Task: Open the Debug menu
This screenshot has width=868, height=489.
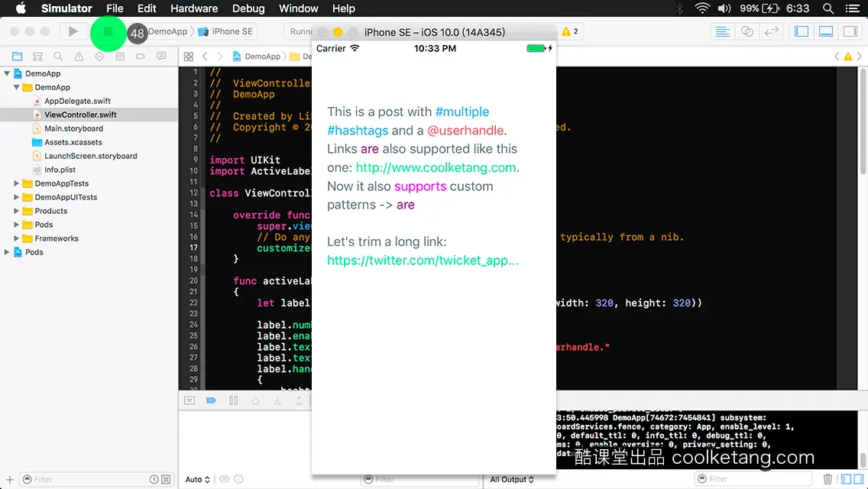Action: coord(248,8)
